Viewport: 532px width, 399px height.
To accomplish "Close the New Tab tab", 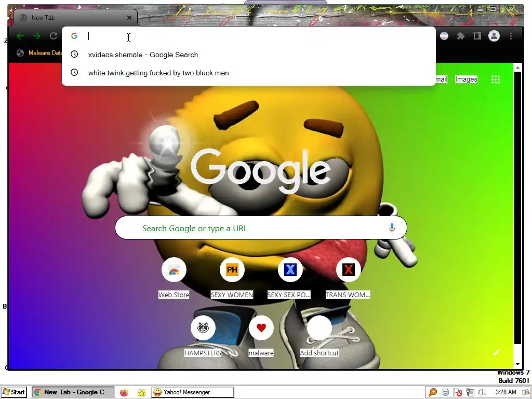I will [129, 18].
